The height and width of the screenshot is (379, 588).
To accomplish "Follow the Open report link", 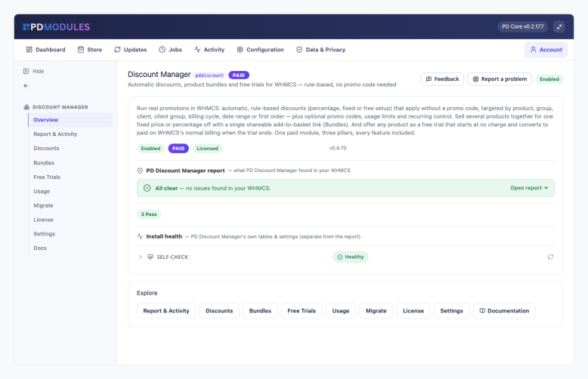I will (529, 188).
